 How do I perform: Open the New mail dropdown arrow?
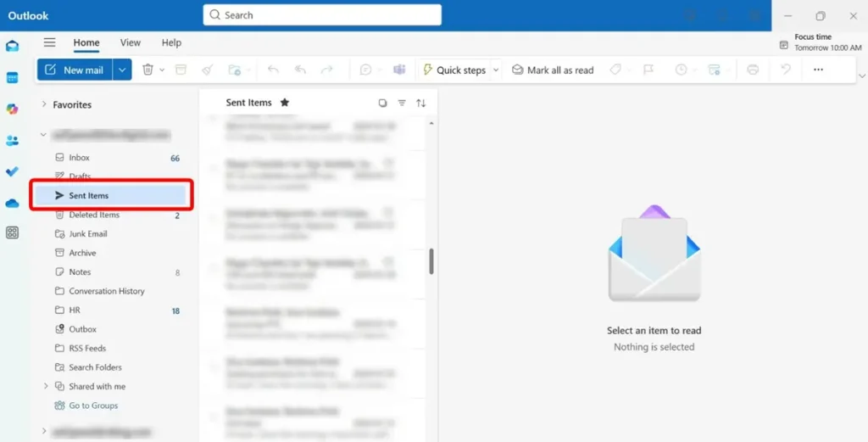coord(124,70)
